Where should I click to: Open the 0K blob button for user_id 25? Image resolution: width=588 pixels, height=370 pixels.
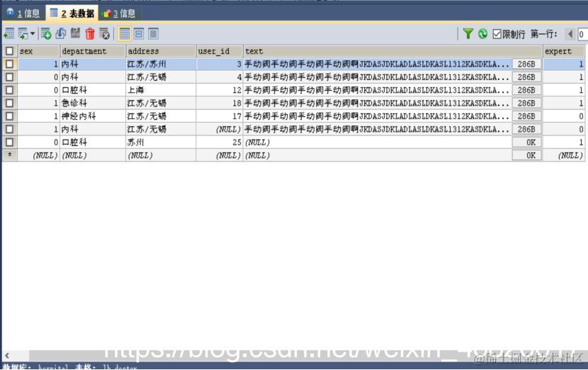click(x=526, y=142)
